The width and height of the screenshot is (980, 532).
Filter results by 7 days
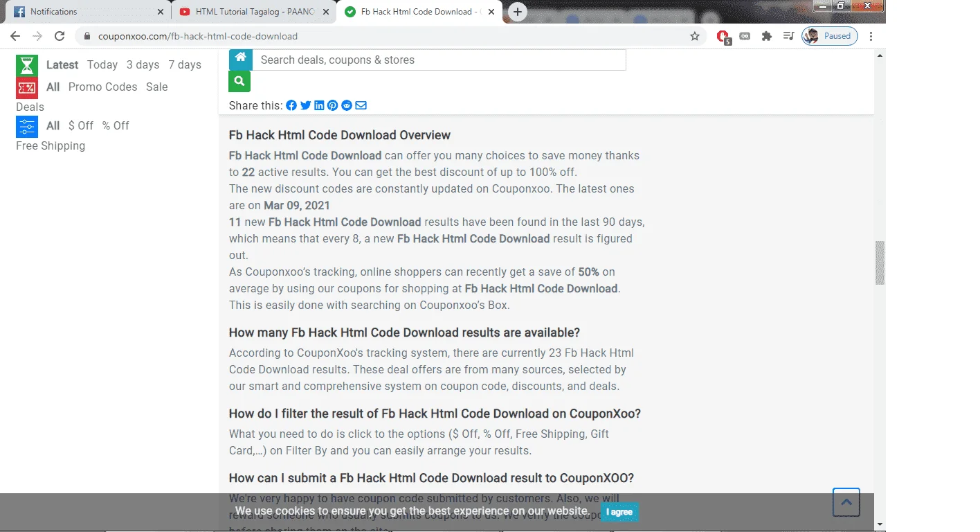(x=185, y=65)
